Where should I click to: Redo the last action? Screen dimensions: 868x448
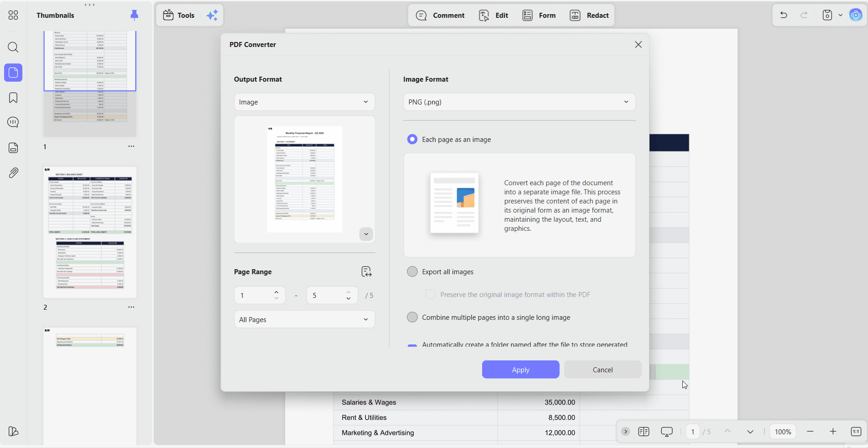coord(804,15)
